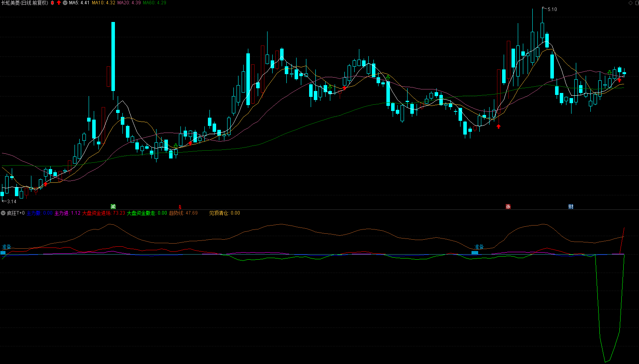
Task: Click the diamond icon at top right
Action: point(631,3)
